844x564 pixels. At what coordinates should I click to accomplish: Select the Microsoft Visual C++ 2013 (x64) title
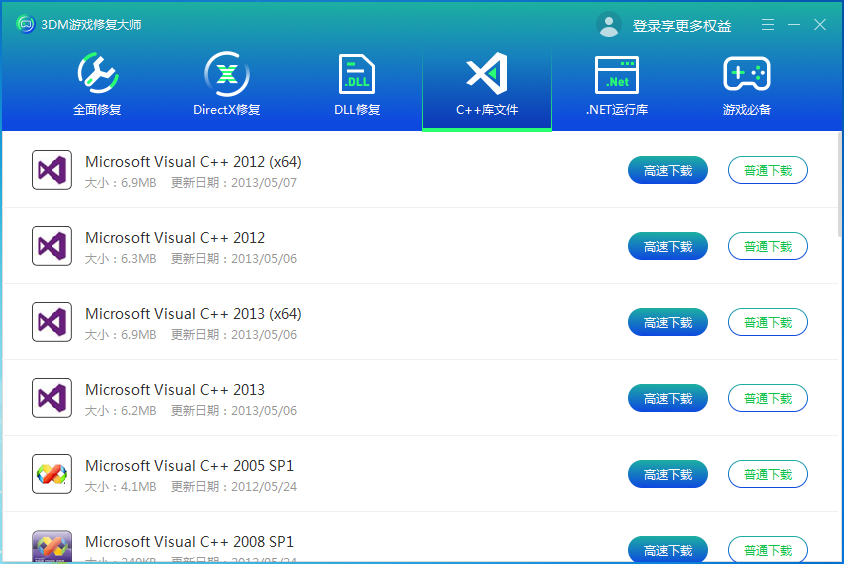[193, 314]
